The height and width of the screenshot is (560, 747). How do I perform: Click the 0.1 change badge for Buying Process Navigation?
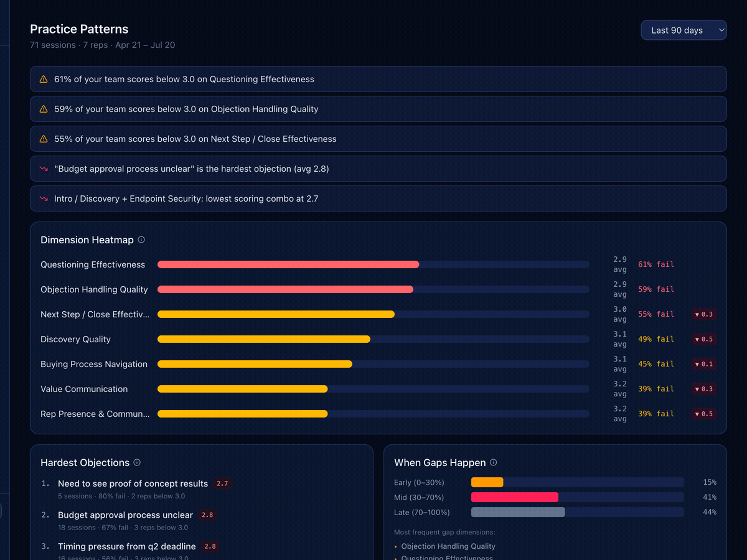tap(704, 364)
